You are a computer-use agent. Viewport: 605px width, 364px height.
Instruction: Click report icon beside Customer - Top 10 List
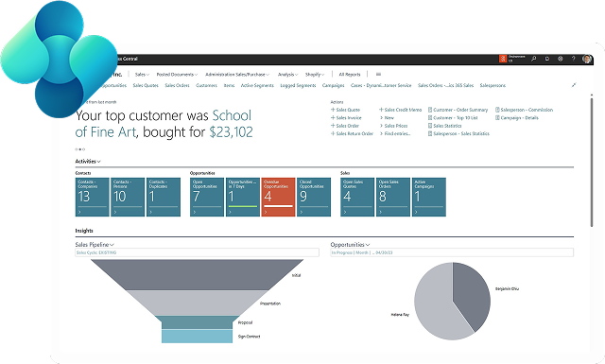pos(430,118)
